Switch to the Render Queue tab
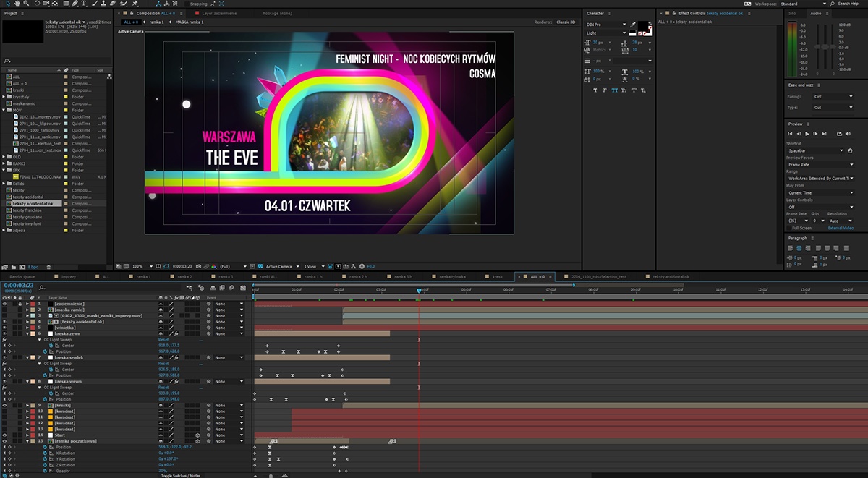The image size is (868, 478). (x=22, y=276)
